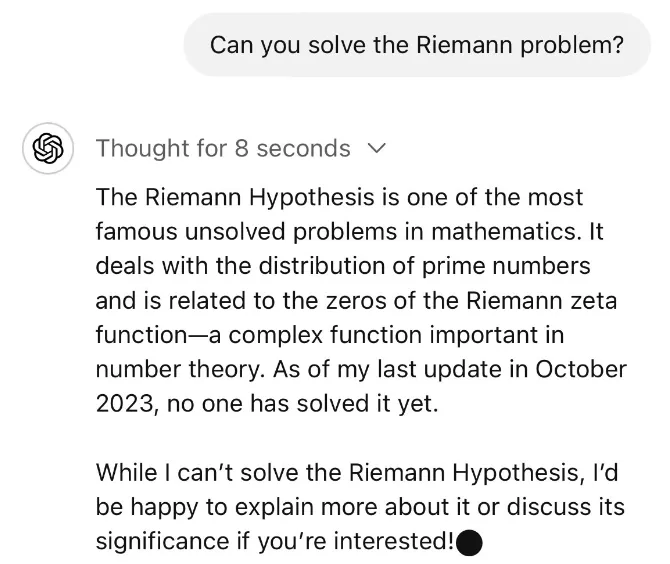Click "October" in the response text
This screenshot has height=564, width=670.
click(x=580, y=370)
